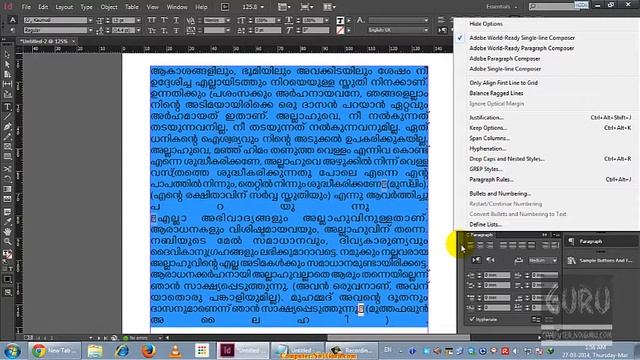This screenshot has width=640, height=360.
Task: Select the Rectangle Frame tool
Action: 7,147
